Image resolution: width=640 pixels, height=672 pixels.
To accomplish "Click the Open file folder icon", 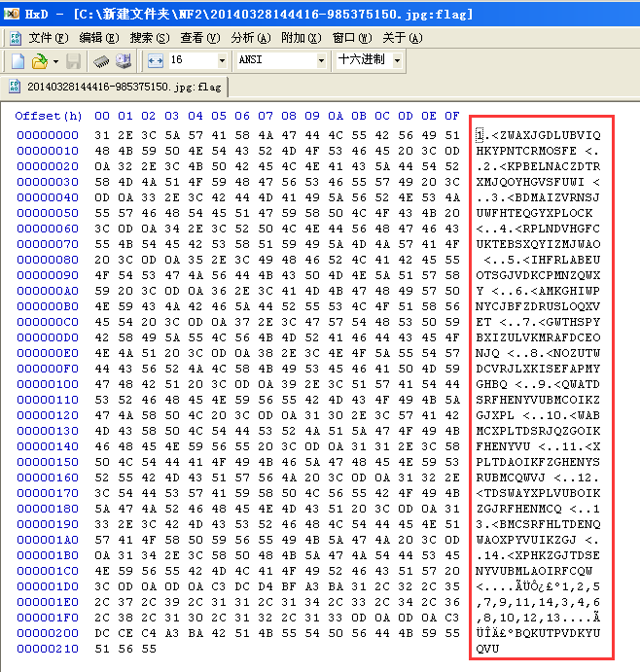I will 38,61.
